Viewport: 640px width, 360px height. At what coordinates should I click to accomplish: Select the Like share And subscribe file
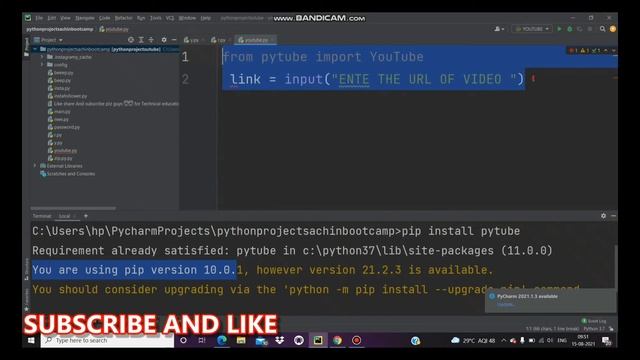point(113,104)
